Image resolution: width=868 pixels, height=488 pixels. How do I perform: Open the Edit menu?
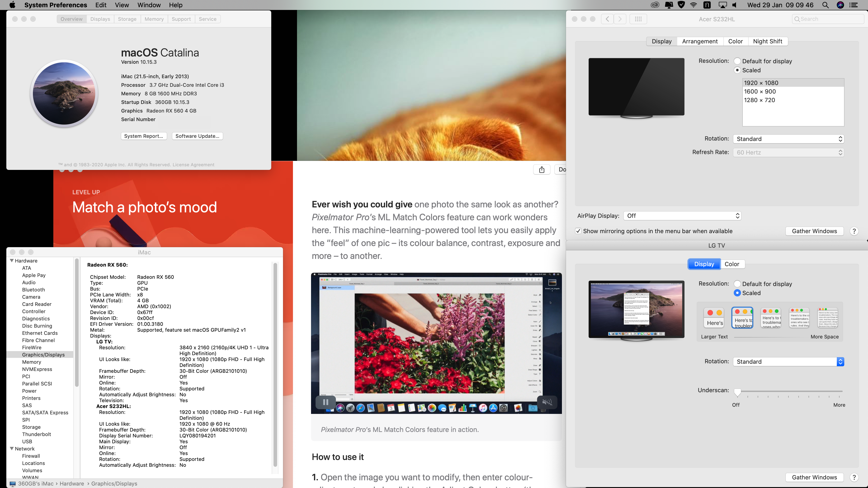click(101, 5)
